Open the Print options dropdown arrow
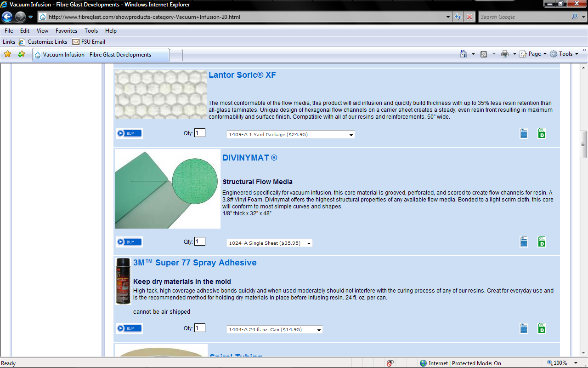 [x=514, y=54]
